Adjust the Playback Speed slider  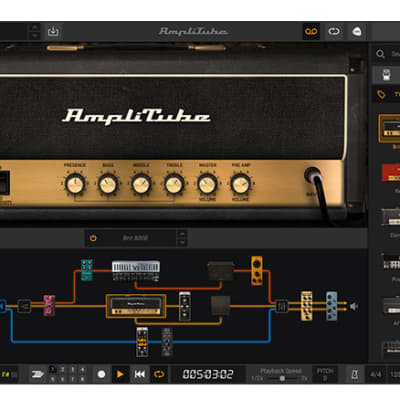(282, 378)
